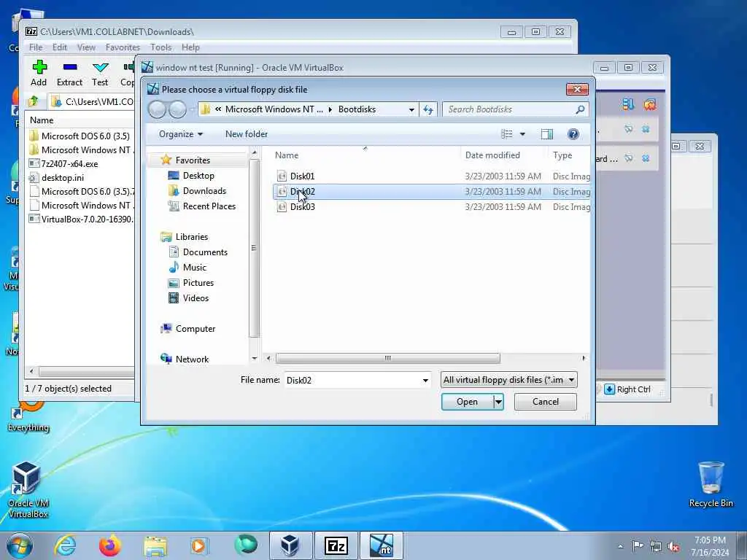Click into the File name field

pos(352,380)
